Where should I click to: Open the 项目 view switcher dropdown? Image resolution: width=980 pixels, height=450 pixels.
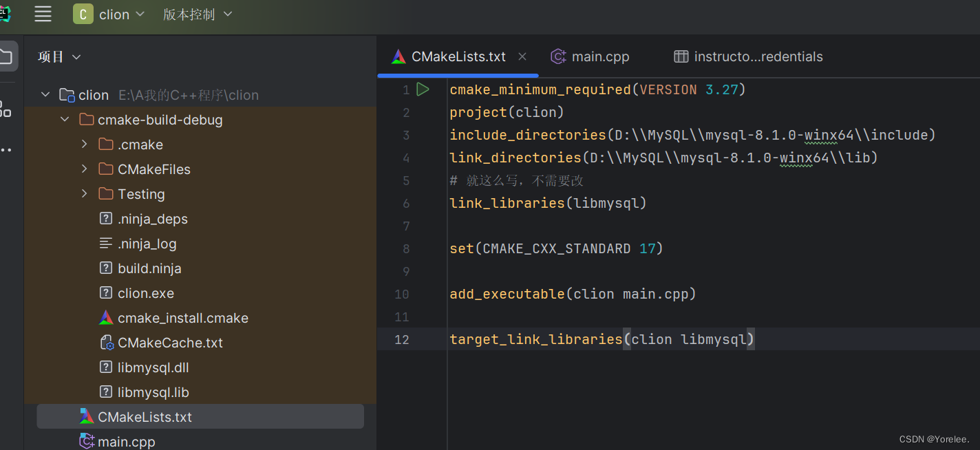point(59,56)
